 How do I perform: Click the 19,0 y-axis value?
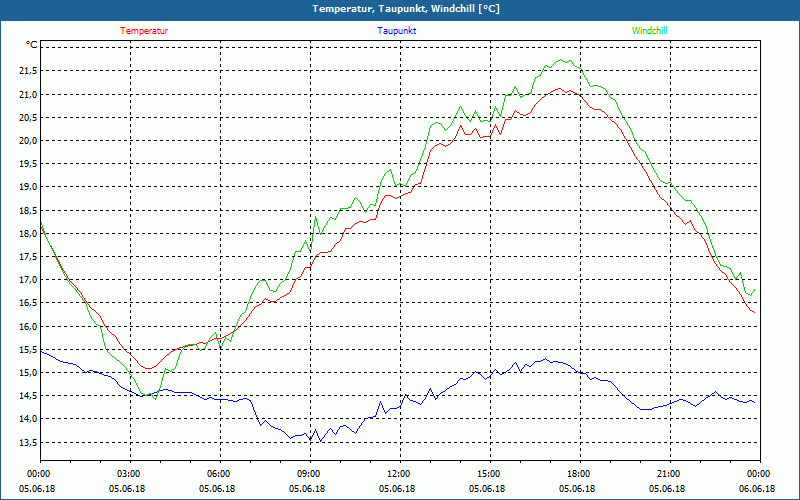pos(28,187)
